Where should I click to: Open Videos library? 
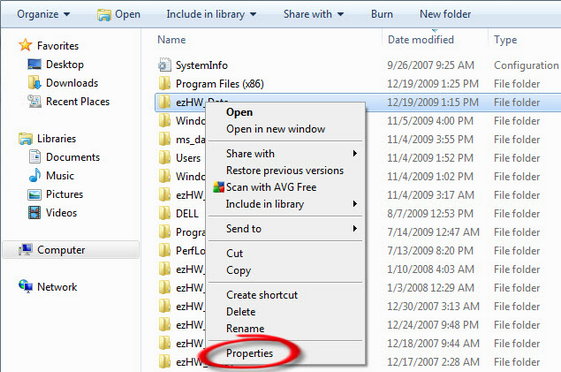pyautogui.click(x=61, y=213)
